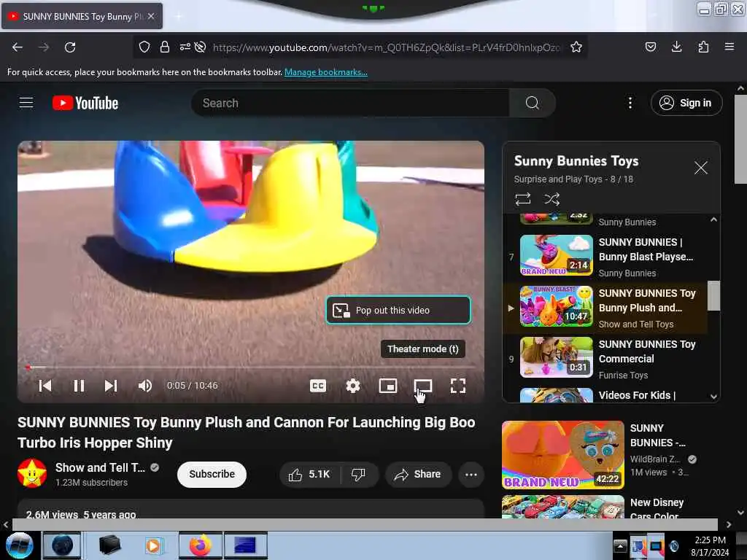747x560 pixels.
Task: Open the WildBrain Z... channel name
Action: 654,459
